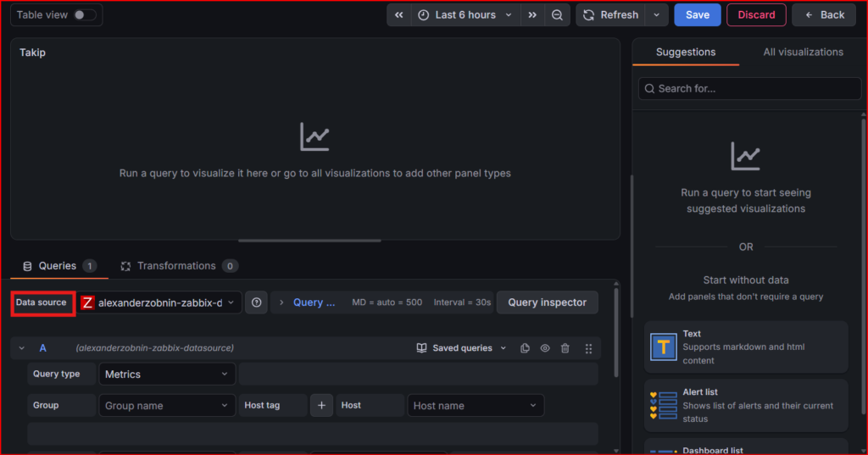The height and width of the screenshot is (455, 868).
Task: Save the dashboard panel
Action: [x=698, y=15]
